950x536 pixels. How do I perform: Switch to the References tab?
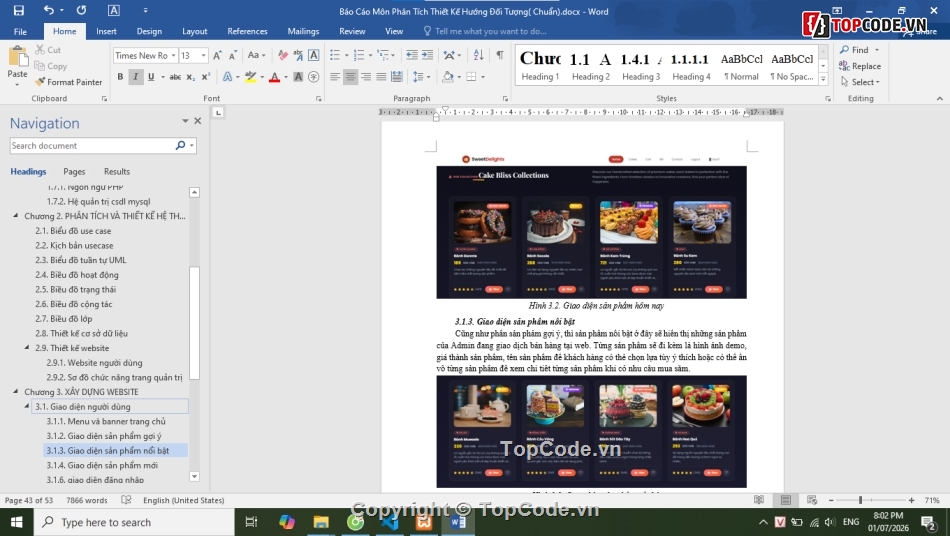point(247,31)
